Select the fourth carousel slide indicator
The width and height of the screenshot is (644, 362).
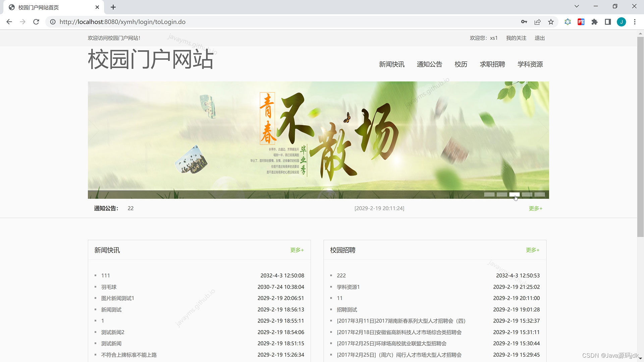tap(527, 194)
